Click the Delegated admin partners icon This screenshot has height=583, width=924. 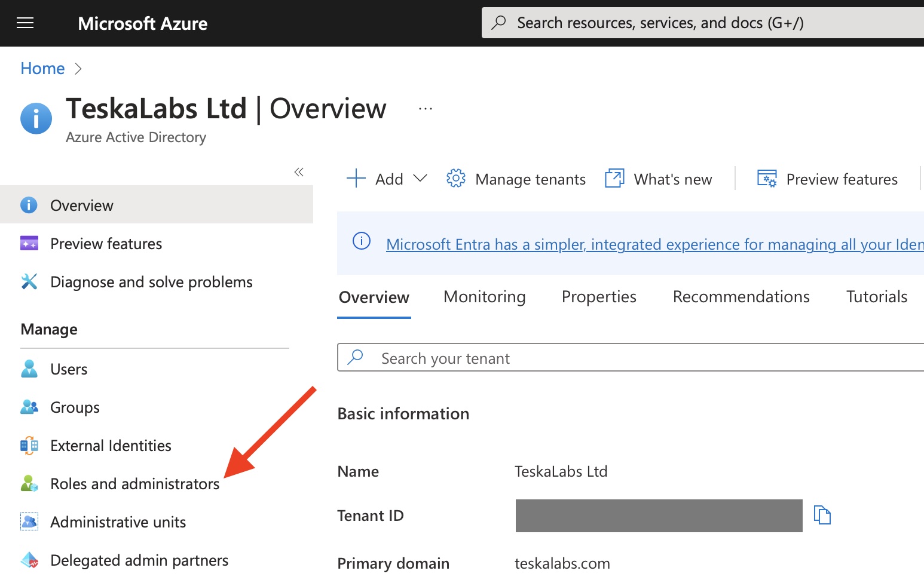point(29,560)
